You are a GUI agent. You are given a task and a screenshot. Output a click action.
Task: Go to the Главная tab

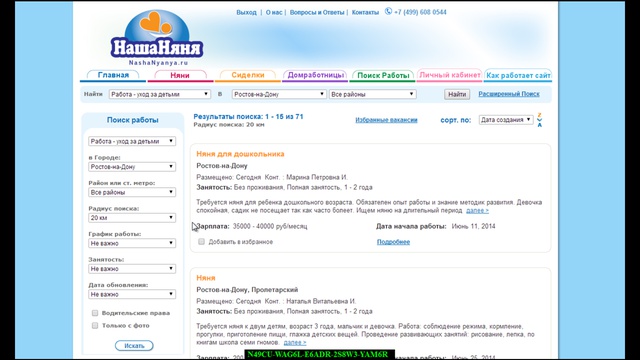pyautogui.click(x=113, y=75)
